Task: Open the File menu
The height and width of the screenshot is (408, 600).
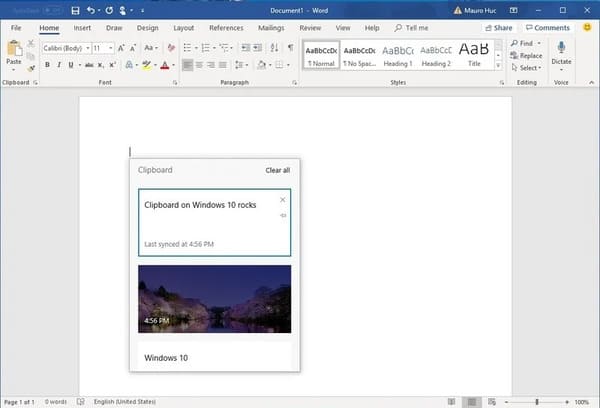Action: [16, 28]
